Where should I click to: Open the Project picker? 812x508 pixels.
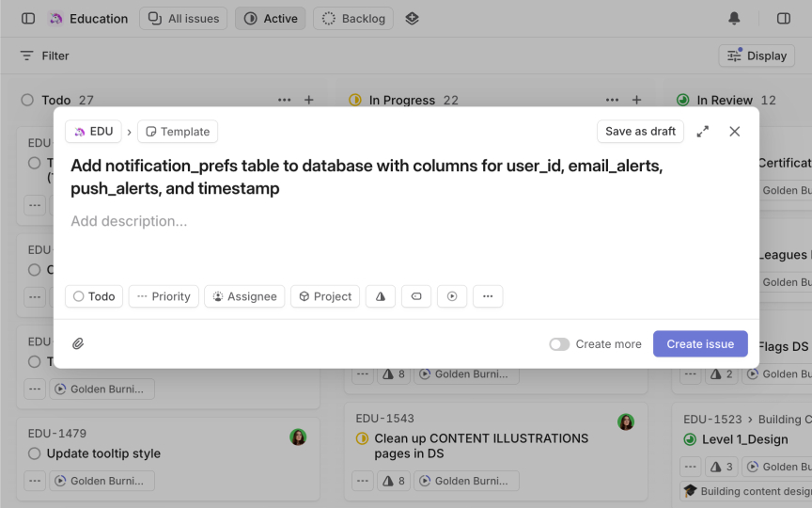[x=325, y=296]
